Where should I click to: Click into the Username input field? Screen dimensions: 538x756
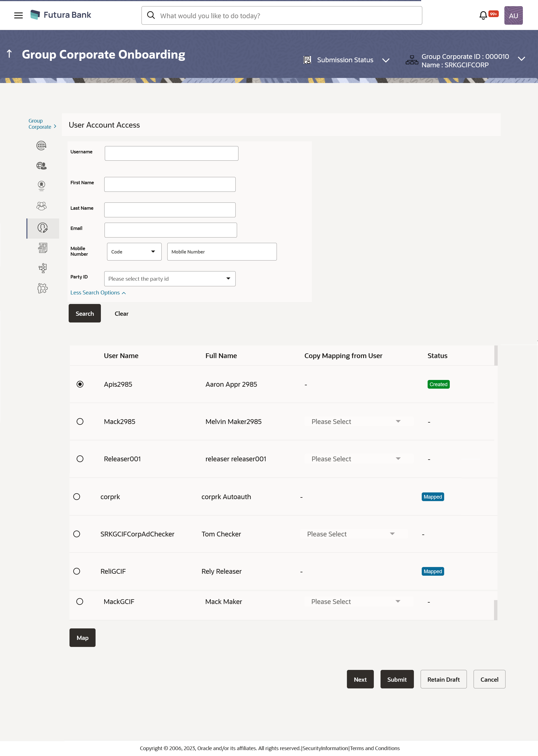171,153
